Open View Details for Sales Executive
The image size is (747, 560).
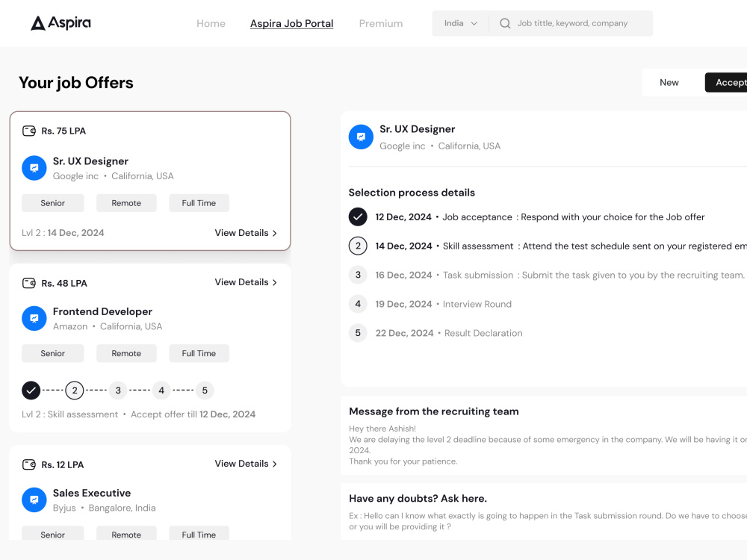[x=245, y=464]
